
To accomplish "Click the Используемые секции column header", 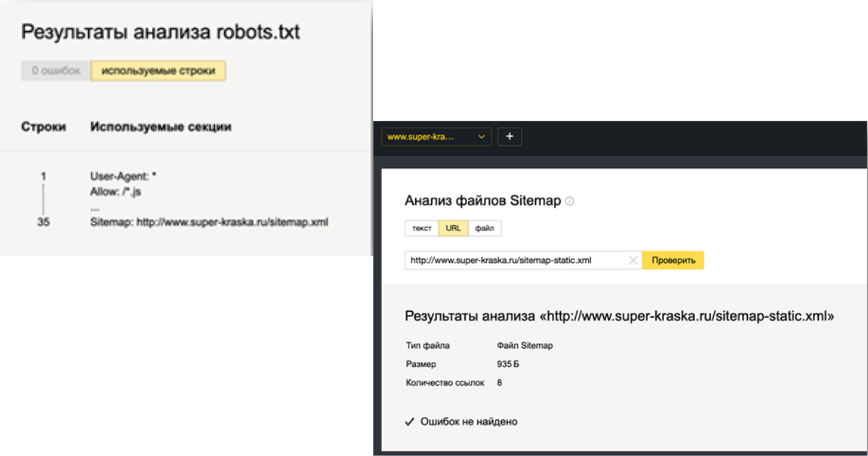I will click(161, 127).
